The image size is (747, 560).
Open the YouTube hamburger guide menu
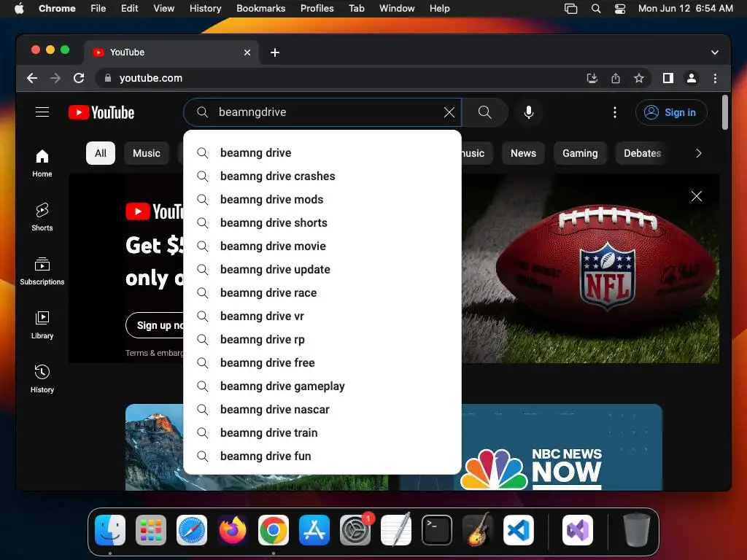click(42, 112)
